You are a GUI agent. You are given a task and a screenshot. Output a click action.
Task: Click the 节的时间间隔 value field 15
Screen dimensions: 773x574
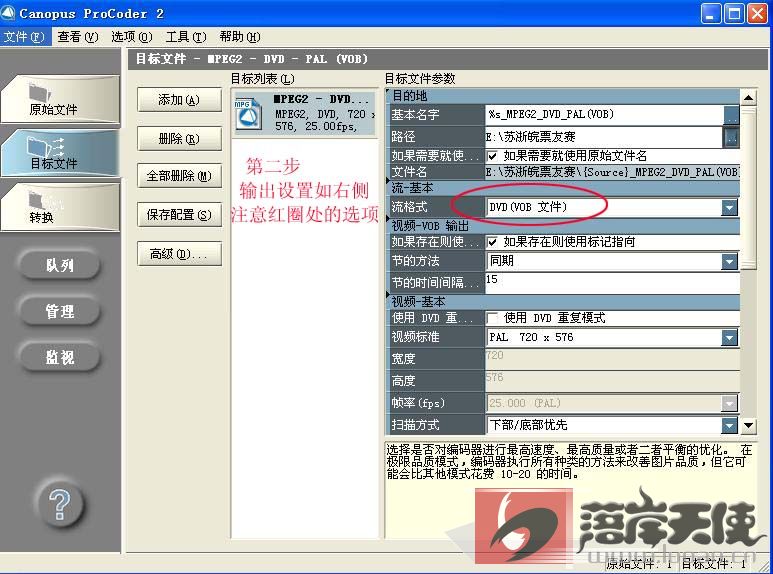point(612,283)
